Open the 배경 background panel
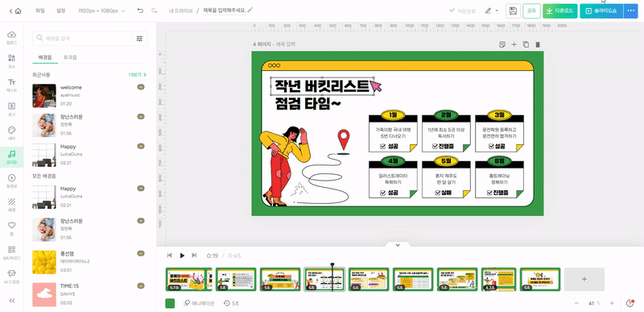 tap(11, 205)
